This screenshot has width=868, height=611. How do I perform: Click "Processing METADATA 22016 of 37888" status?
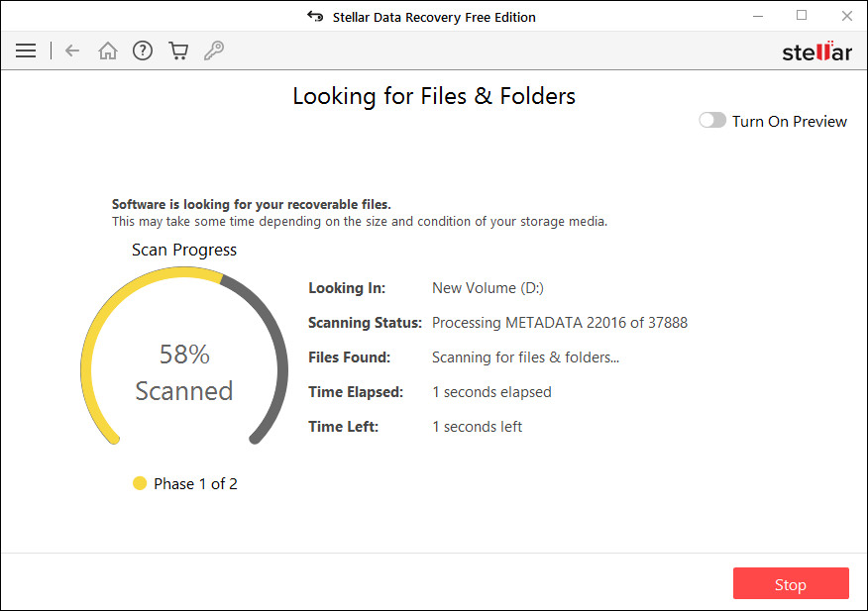[560, 323]
